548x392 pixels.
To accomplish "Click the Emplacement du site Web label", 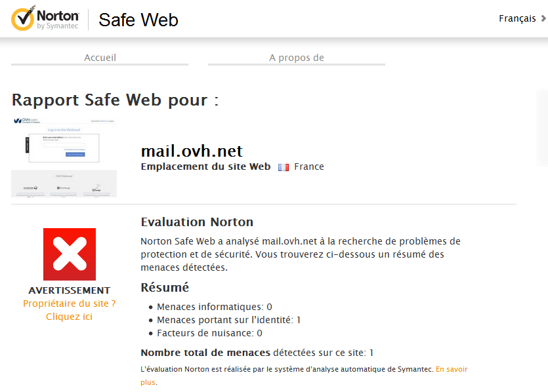I will (205, 167).
